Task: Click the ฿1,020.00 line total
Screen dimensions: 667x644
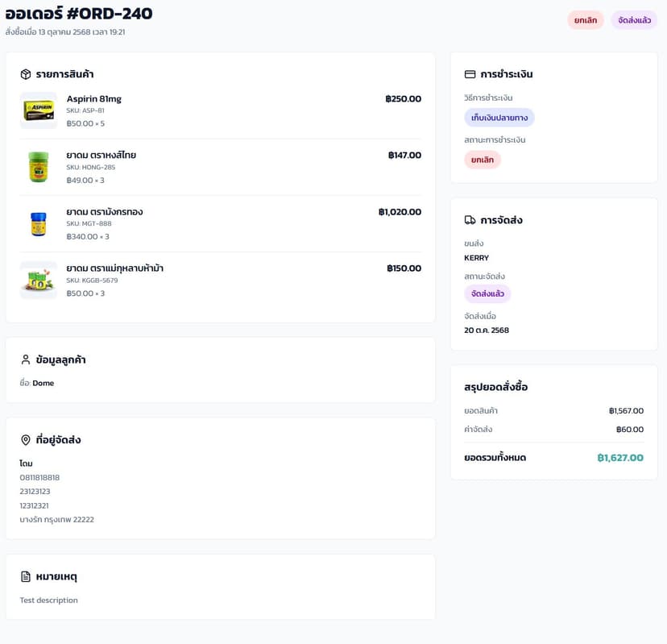Action: [400, 211]
